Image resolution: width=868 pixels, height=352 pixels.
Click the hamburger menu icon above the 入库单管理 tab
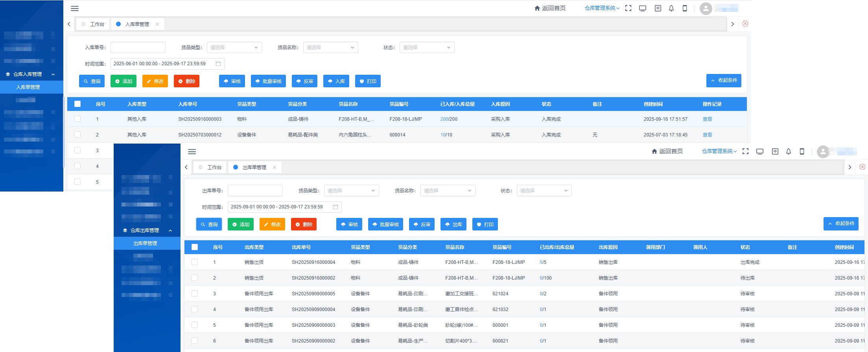(x=75, y=8)
